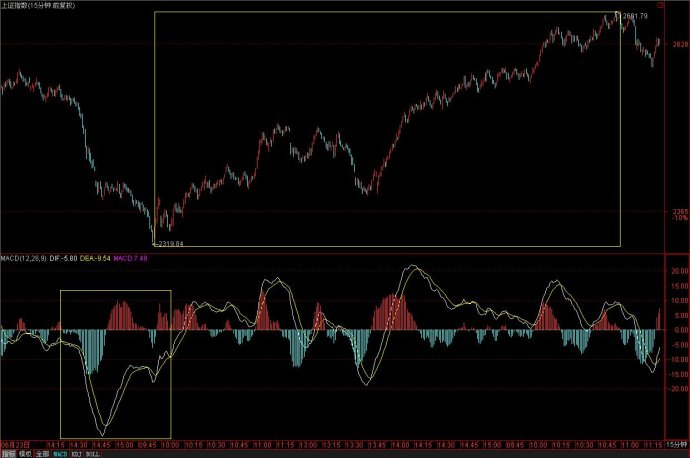
Task: Open the 指标 indicator tab
Action: coord(8,454)
